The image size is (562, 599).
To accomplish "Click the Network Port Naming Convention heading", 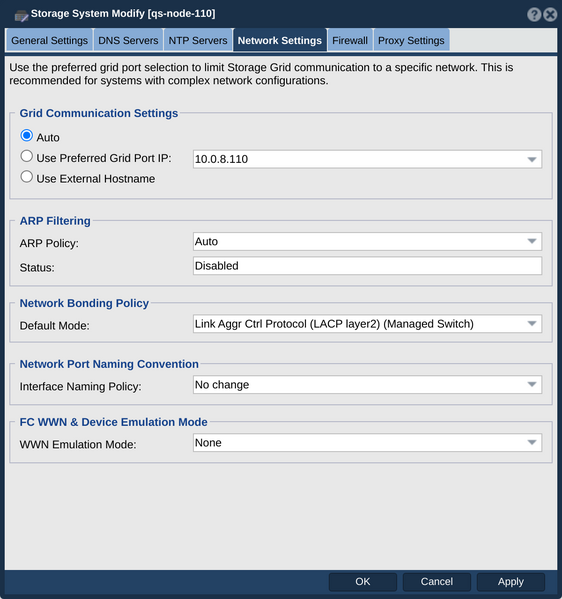I will point(109,364).
